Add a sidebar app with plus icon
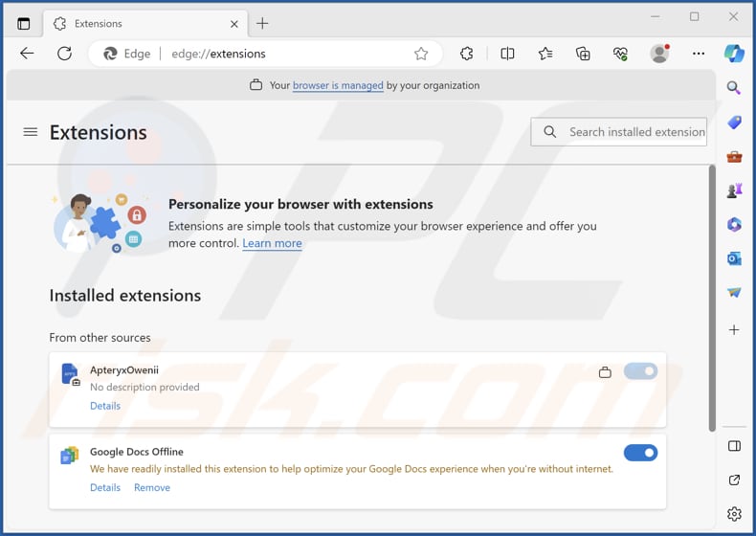 [734, 330]
